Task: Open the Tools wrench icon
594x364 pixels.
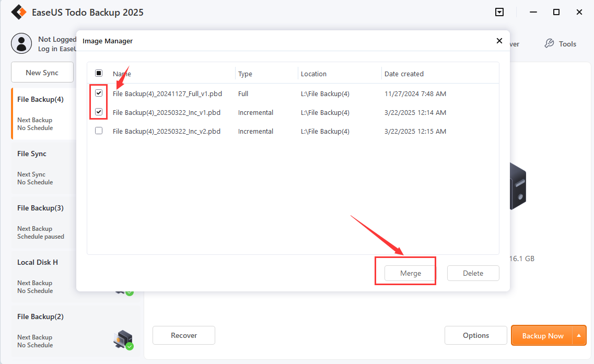Action: click(549, 43)
